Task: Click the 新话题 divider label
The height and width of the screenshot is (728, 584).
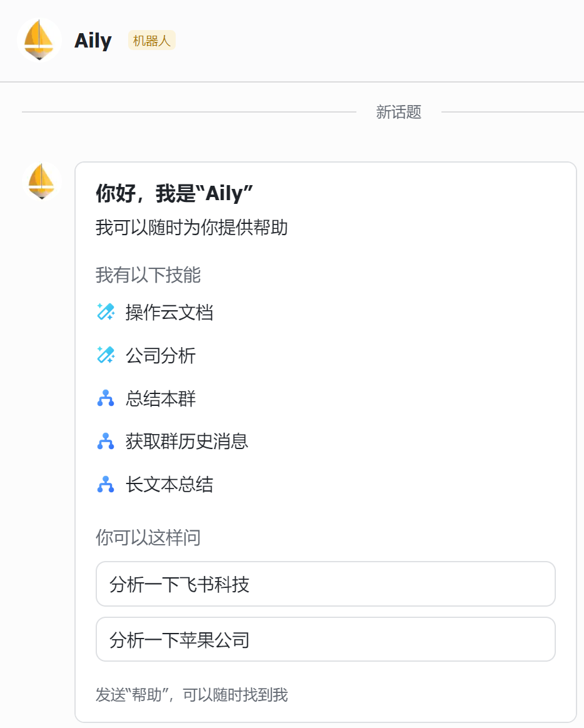Action: [x=398, y=112]
